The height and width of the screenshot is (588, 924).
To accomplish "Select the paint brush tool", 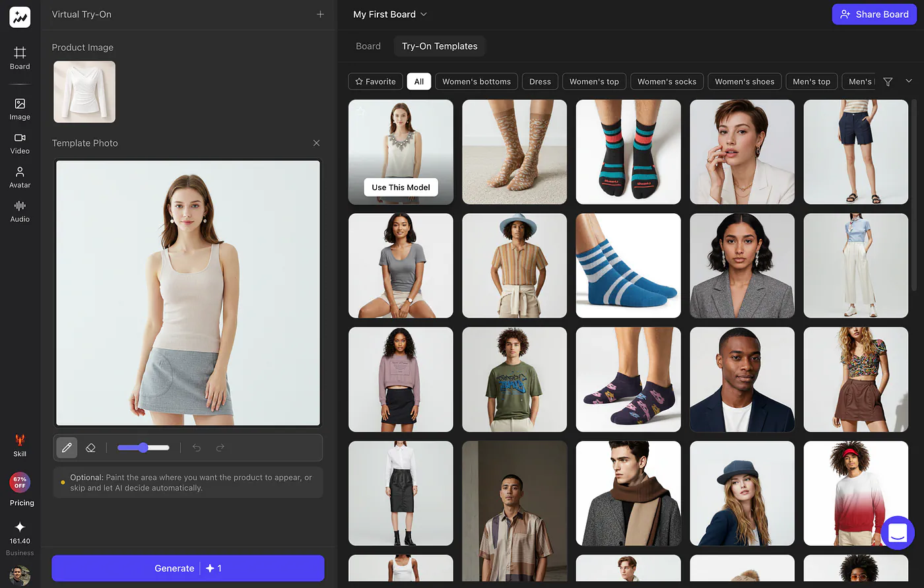I will 67,447.
